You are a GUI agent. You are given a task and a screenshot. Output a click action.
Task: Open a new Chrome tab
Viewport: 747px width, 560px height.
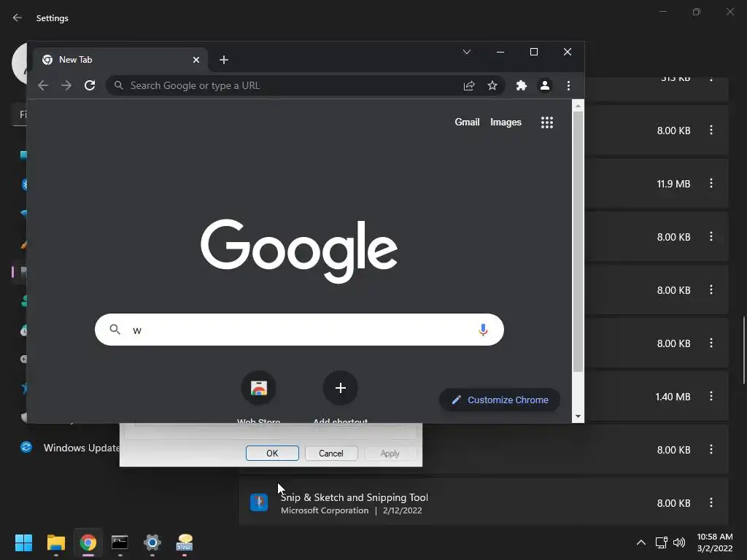[224, 60]
